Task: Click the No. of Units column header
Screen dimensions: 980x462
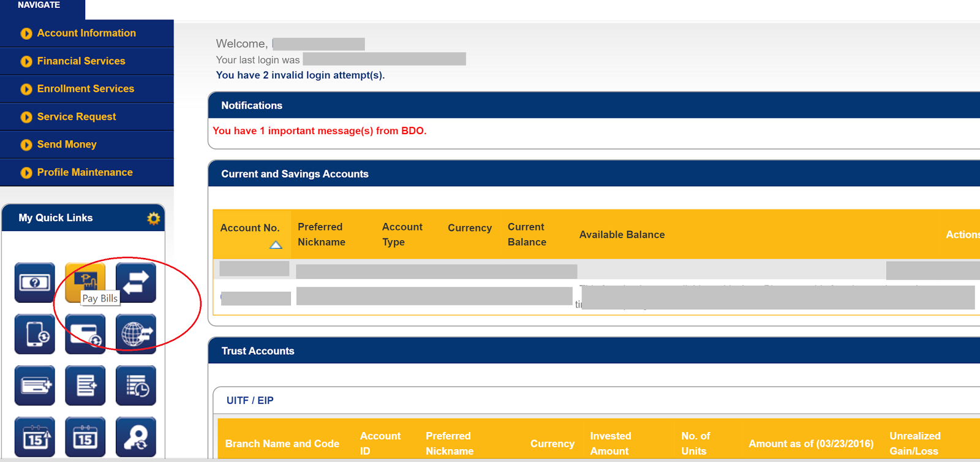Action: coord(695,444)
